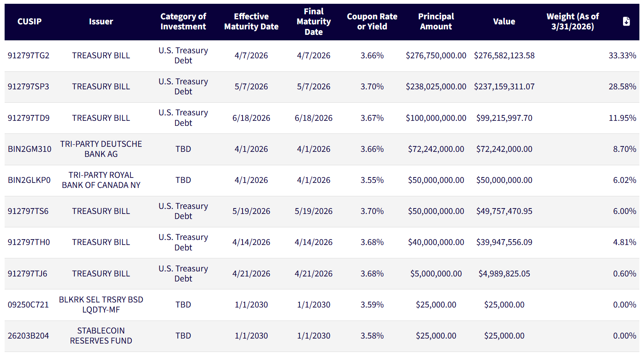Click the download file icon in header

click(x=626, y=21)
